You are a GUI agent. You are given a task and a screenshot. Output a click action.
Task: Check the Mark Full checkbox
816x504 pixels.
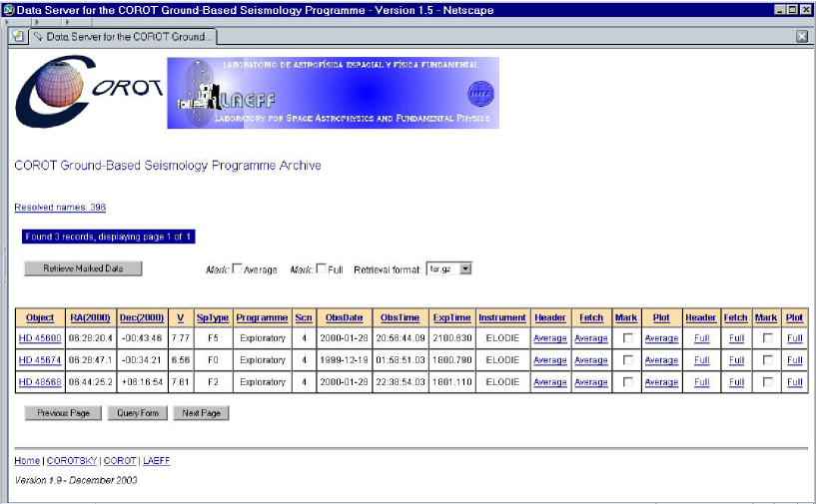pos(322,268)
